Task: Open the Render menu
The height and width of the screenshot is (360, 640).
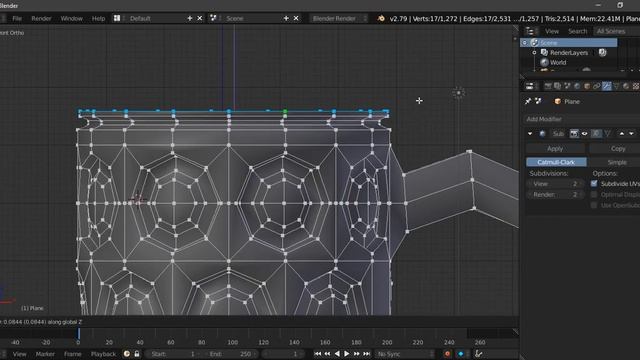Action: pos(41,18)
